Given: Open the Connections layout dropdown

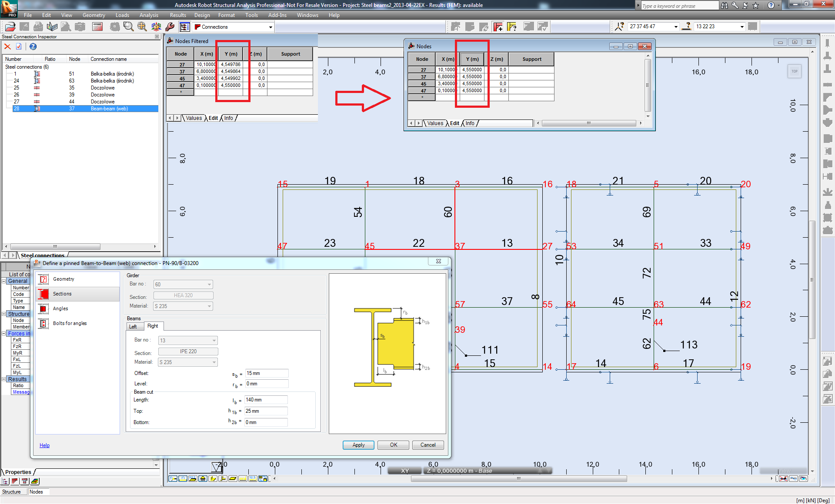Looking at the screenshot, I should (271, 27).
